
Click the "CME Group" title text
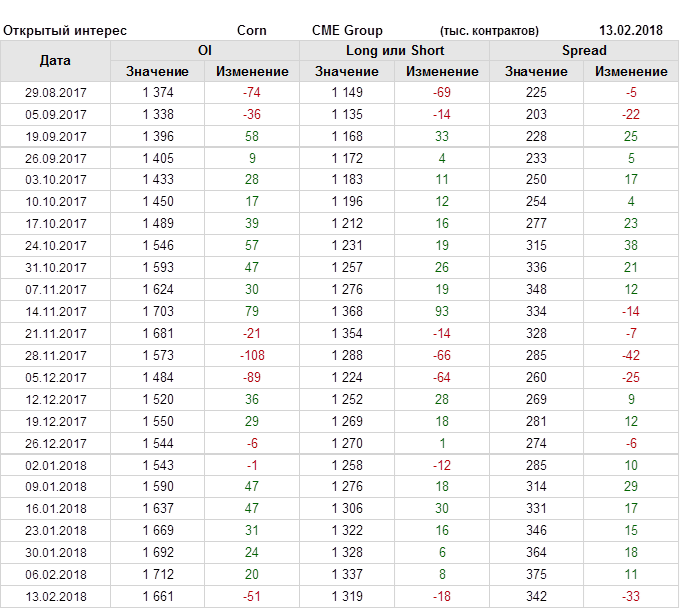[x=347, y=30]
